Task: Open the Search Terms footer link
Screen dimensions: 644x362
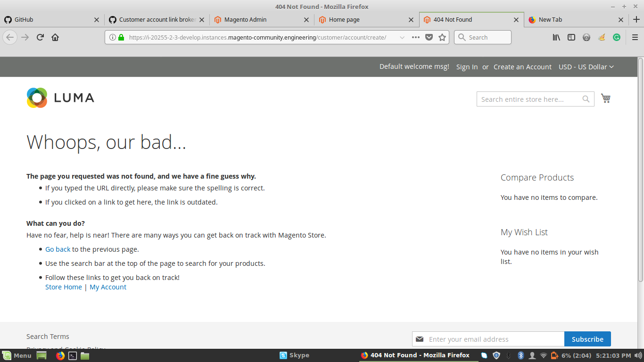Action: [x=48, y=337]
